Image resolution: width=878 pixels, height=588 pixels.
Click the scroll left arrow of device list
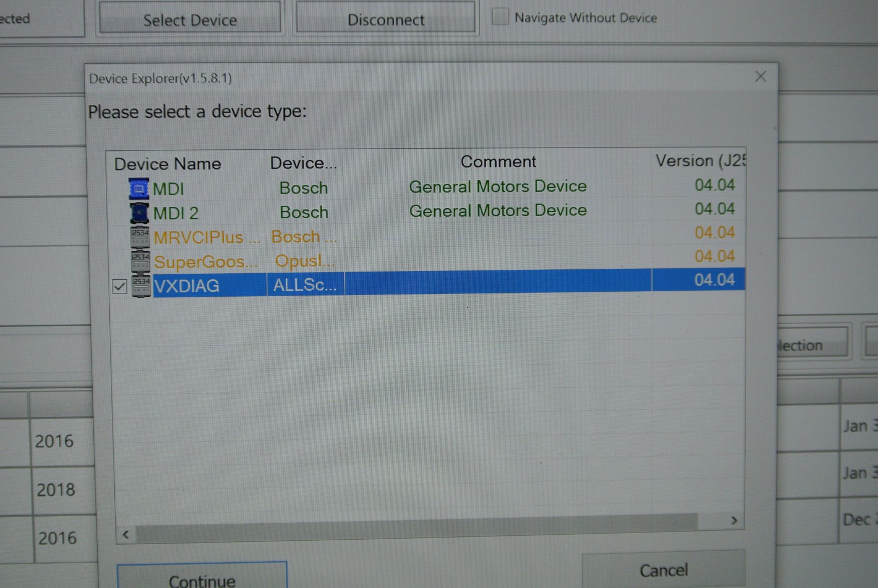pos(126,534)
